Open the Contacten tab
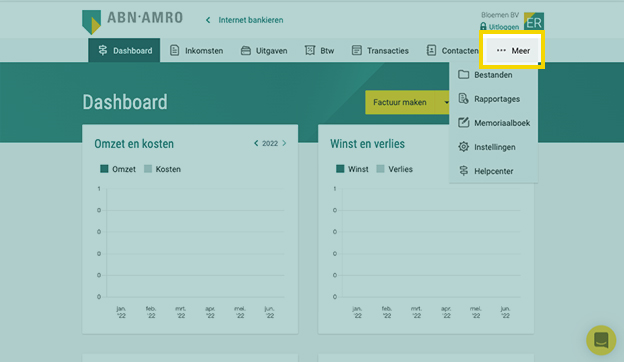Screen dimensions: 624x362 pos(452,51)
